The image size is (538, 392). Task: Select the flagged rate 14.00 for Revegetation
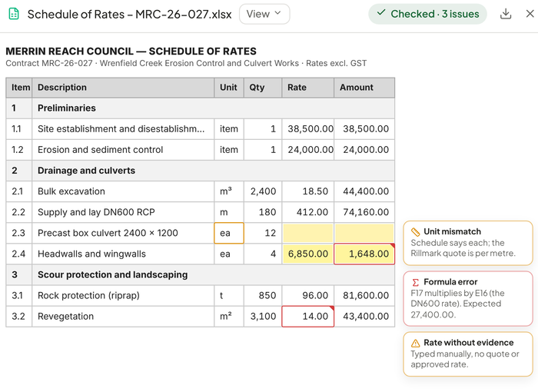[x=307, y=317]
